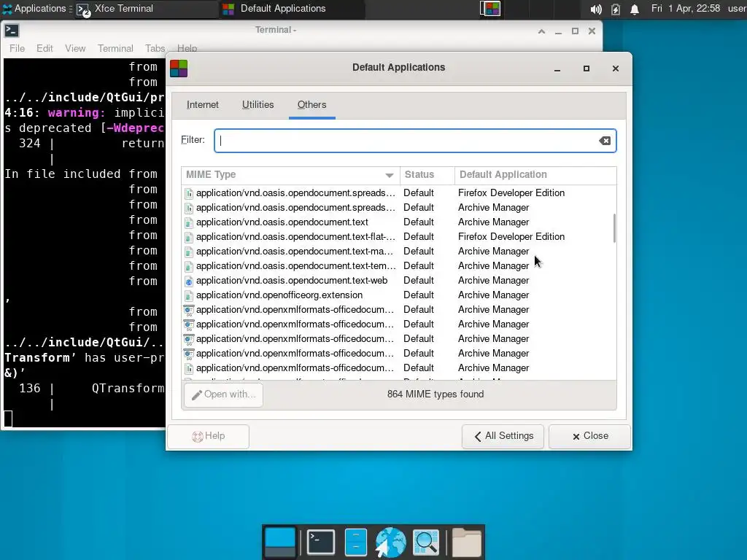Open the notifications bell in the panel
The height and width of the screenshot is (560, 747).
635,9
